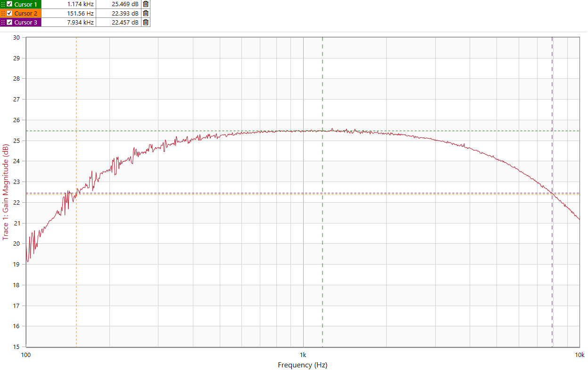Grab the Cursor 1 drag handle
Viewport: 588px width, 373px height.
(x=3, y=4)
